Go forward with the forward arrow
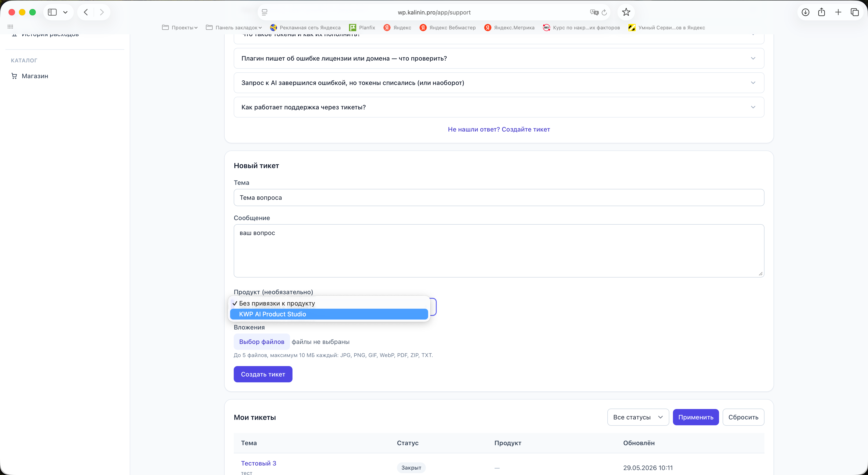868x475 pixels. [102, 12]
